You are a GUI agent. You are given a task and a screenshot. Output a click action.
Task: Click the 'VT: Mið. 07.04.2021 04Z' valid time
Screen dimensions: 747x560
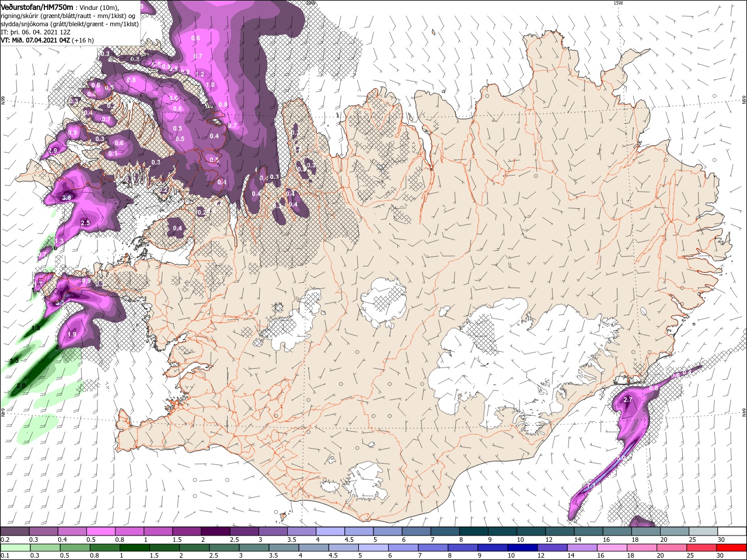pos(36,40)
